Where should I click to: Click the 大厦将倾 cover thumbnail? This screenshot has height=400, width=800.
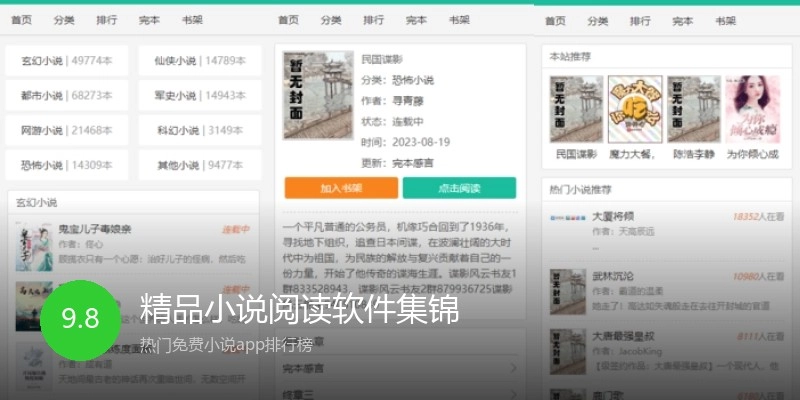coord(568,218)
